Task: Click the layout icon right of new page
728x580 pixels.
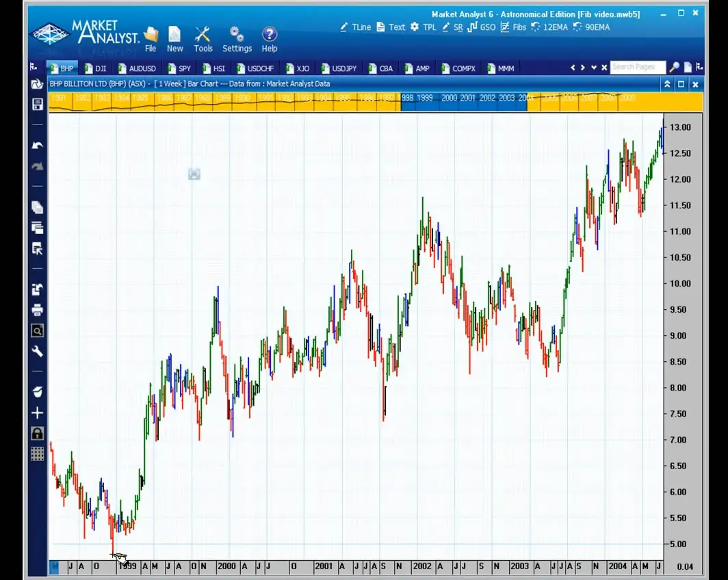Action: (x=699, y=67)
